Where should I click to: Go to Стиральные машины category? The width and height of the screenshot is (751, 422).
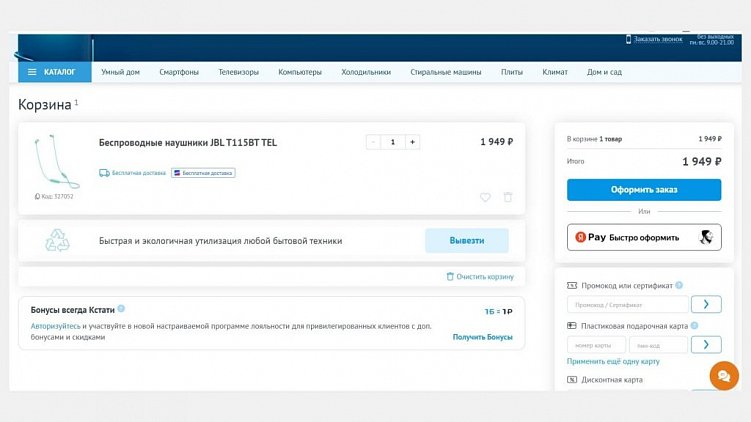(x=445, y=72)
